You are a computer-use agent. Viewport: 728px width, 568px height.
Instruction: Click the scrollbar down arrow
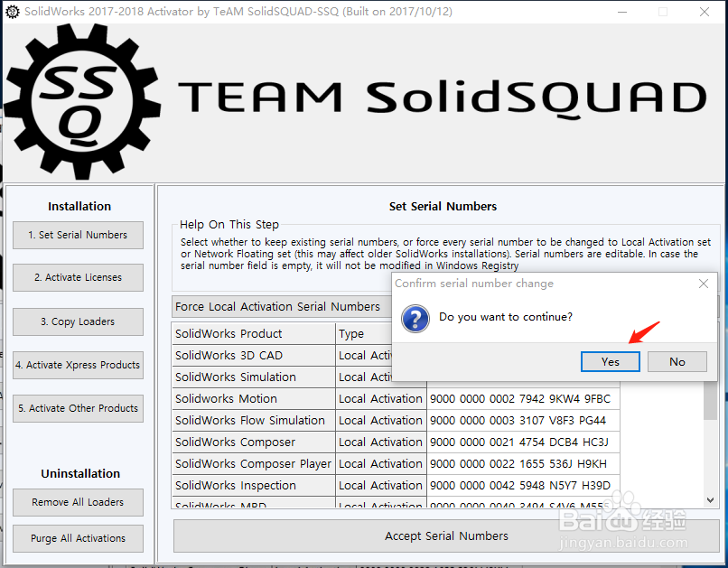point(710,499)
